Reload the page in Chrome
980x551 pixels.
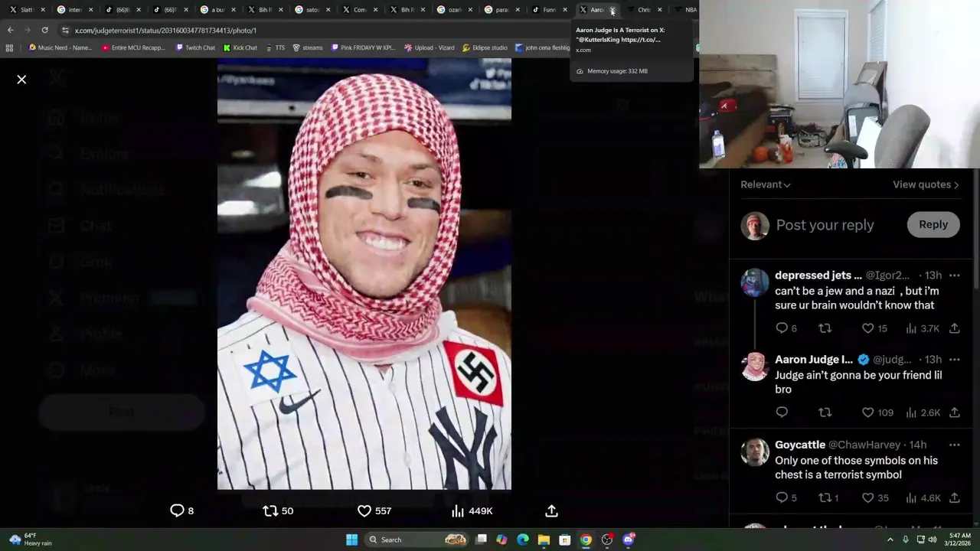click(x=44, y=30)
